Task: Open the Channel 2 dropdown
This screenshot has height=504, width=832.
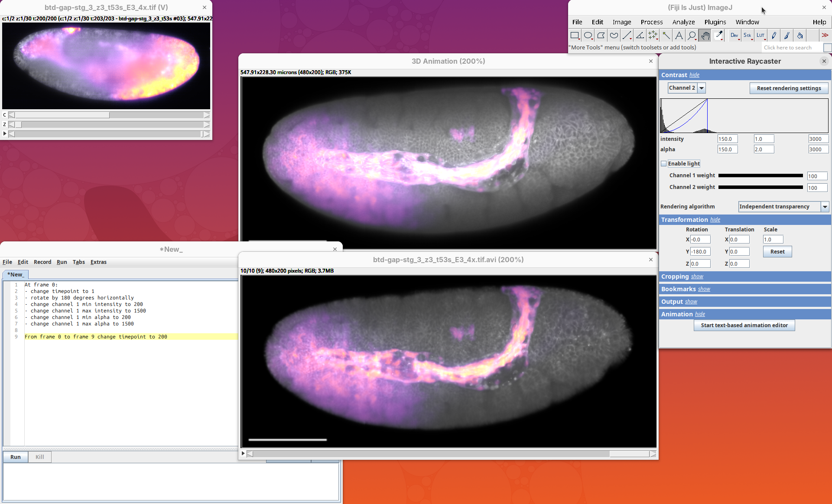Action: 702,88
